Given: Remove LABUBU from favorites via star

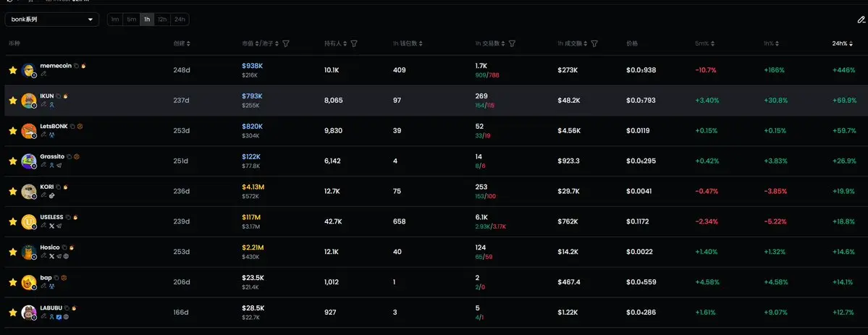Looking at the screenshot, I should [x=12, y=313].
